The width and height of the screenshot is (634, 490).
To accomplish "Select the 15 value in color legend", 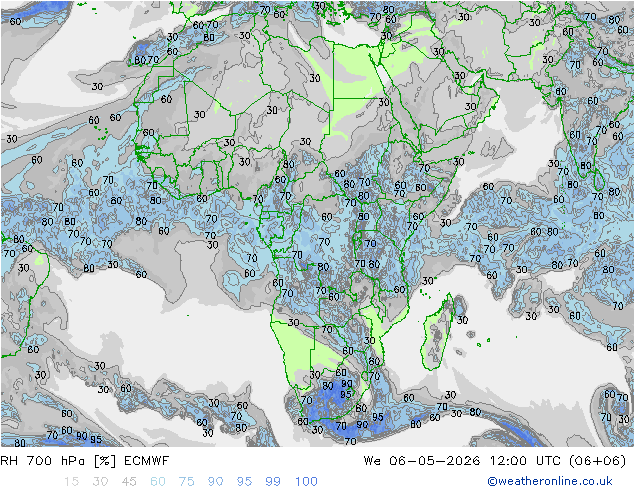I will coord(71,481).
